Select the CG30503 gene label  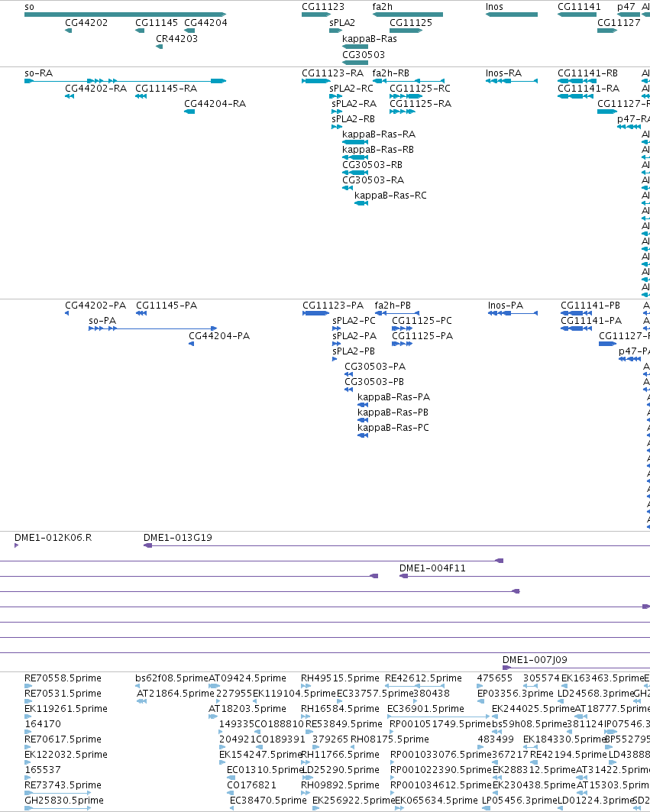pos(364,55)
